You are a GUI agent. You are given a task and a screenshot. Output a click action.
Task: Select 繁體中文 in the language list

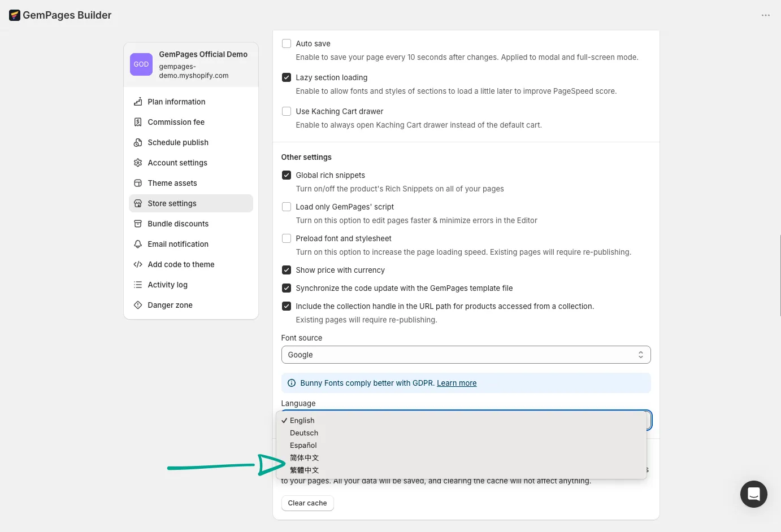[461, 470]
